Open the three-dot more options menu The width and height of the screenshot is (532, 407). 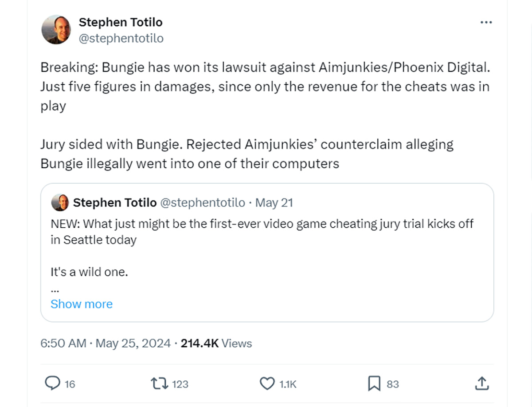[x=486, y=23]
